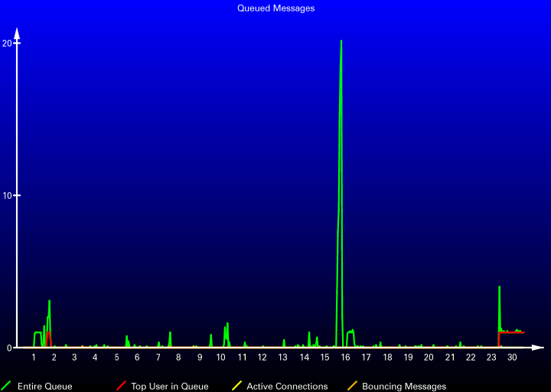The image size is (551, 392).
Task: Select the Active Connections legend label
Action: [x=287, y=387]
